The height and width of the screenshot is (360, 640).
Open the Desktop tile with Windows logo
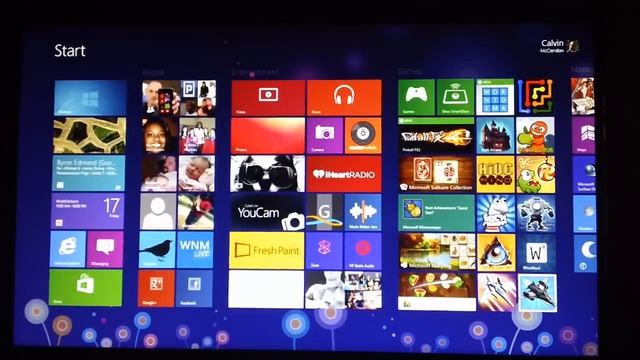[x=90, y=98]
